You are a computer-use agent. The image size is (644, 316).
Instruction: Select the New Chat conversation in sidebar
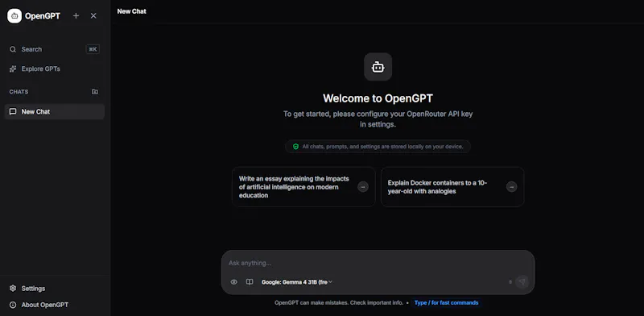(54, 111)
